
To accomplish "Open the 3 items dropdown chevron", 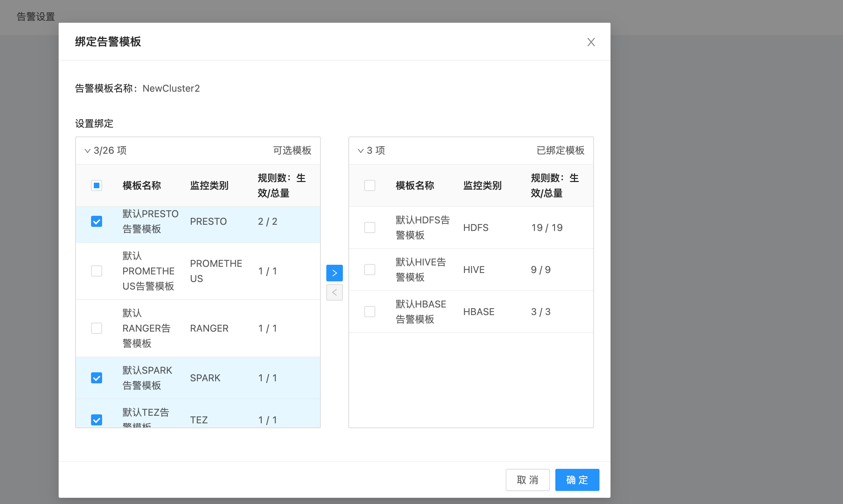I will [361, 151].
